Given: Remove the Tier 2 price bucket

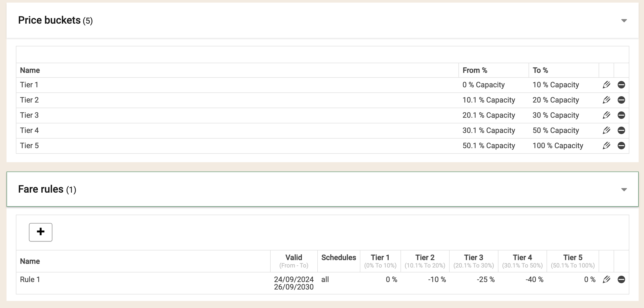Looking at the screenshot, I should pos(621,100).
